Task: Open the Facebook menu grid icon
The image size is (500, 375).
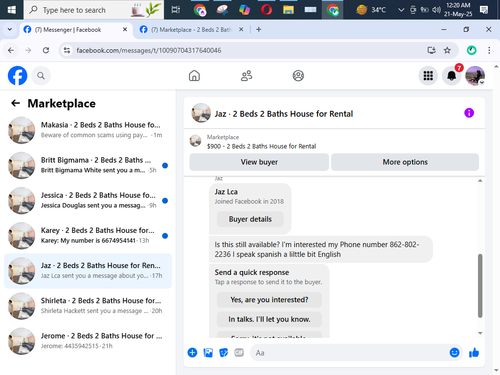Action: (x=428, y=76)
